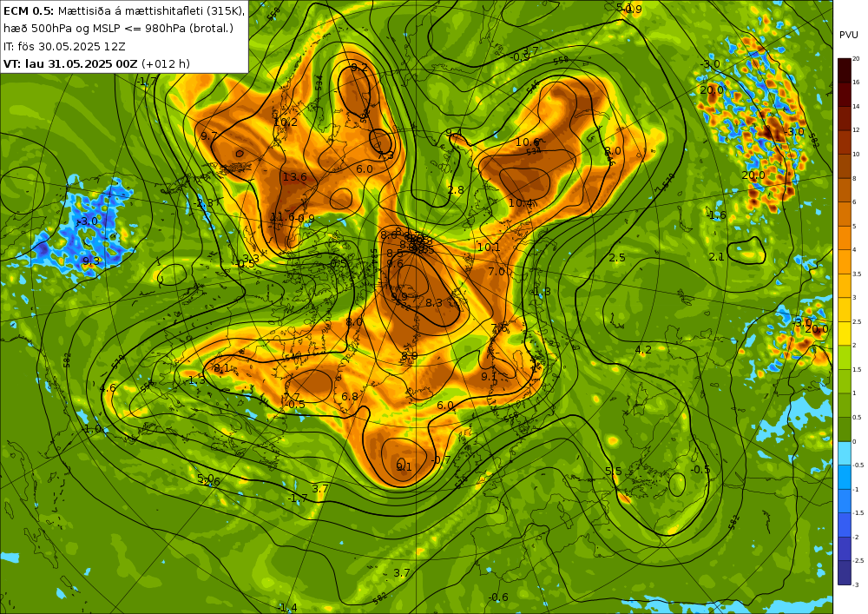This screenshot has width=868, height=614.
Task: Click the '6.8' value label on the map
Action: coord(350,396)
